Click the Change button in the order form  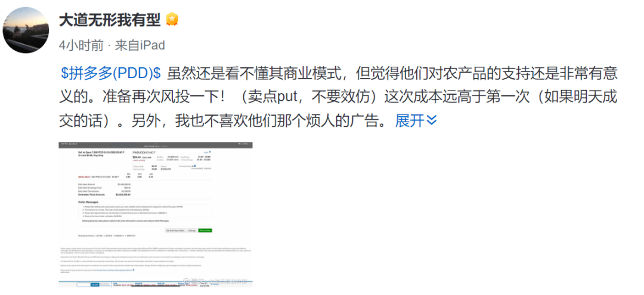(x=193, y=229)
